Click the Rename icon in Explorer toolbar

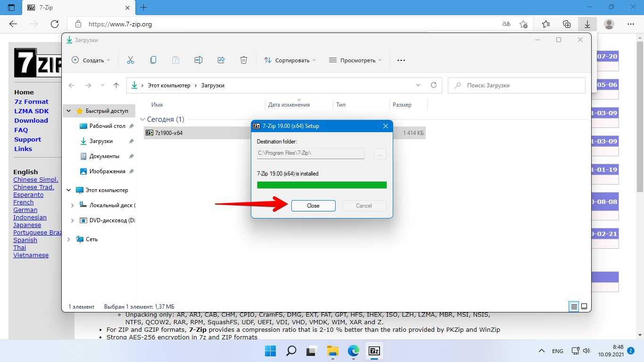click(x=198, y=60)
